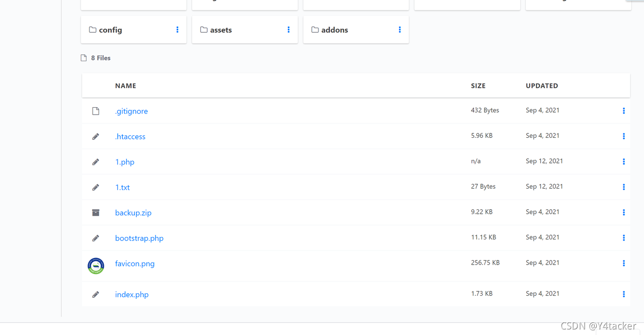Click the 9.22 KB size of backup.zip
This screenshot has width=644, height=335.
tap(481, 212)
